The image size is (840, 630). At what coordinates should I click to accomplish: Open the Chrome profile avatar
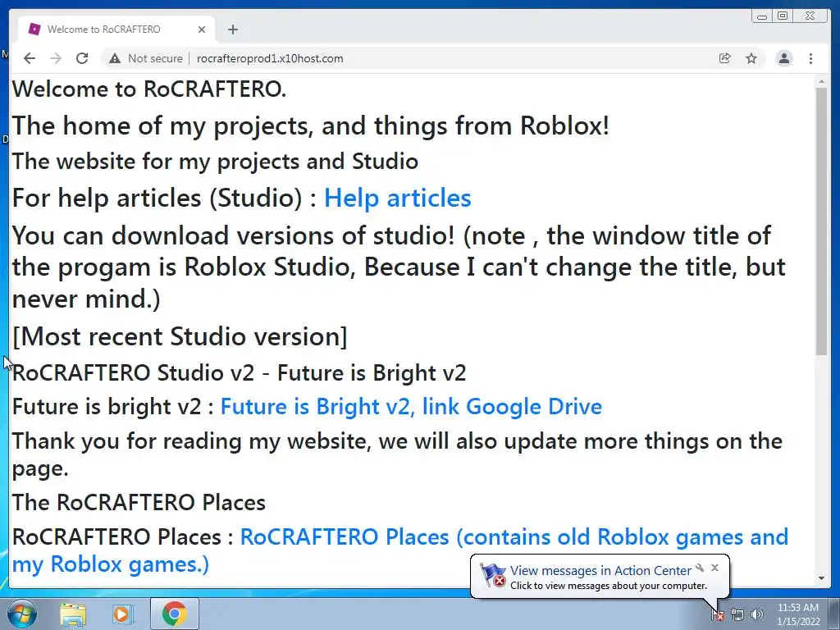[x=783, y=58]
